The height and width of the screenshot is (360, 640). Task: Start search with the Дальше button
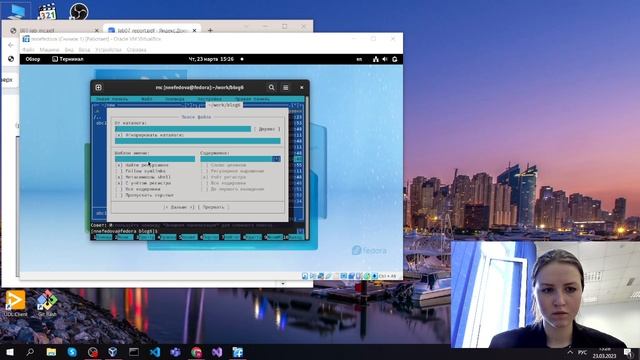click(179, 207)
